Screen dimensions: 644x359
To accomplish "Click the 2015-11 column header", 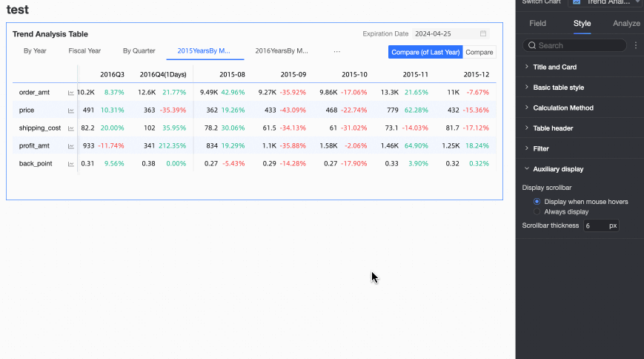I will tap(415, 74).
